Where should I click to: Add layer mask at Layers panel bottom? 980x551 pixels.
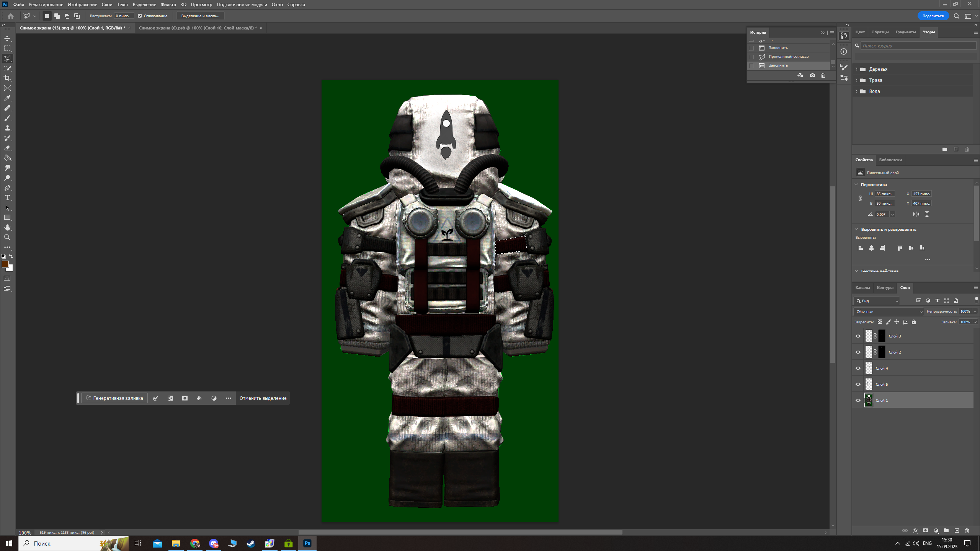point(925,531)
